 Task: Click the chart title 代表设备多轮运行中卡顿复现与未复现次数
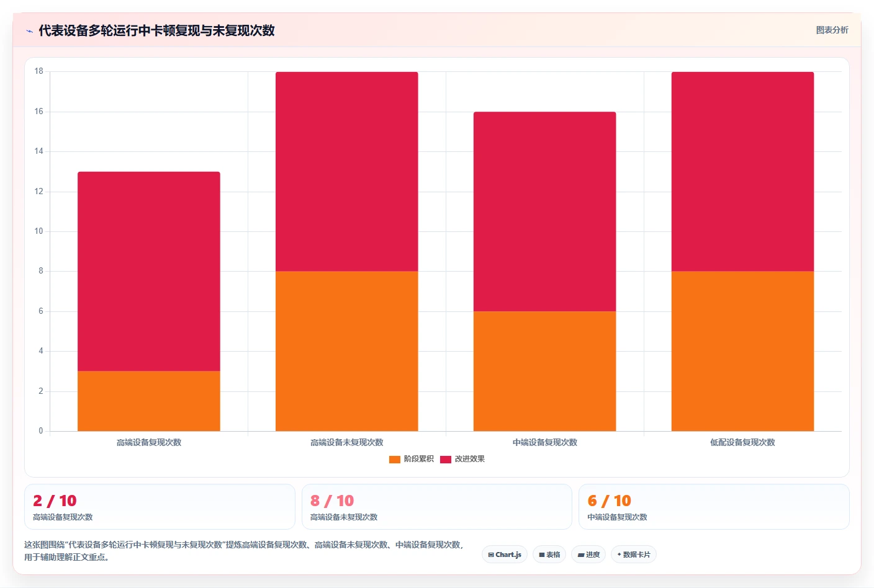pos(156,30)
